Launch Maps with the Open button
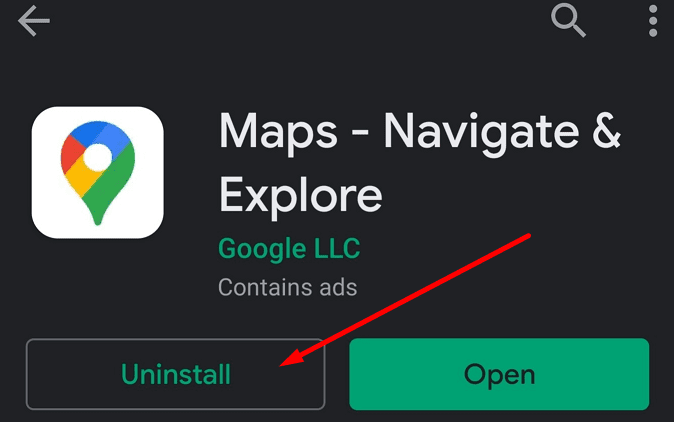 tap(499, 374)
